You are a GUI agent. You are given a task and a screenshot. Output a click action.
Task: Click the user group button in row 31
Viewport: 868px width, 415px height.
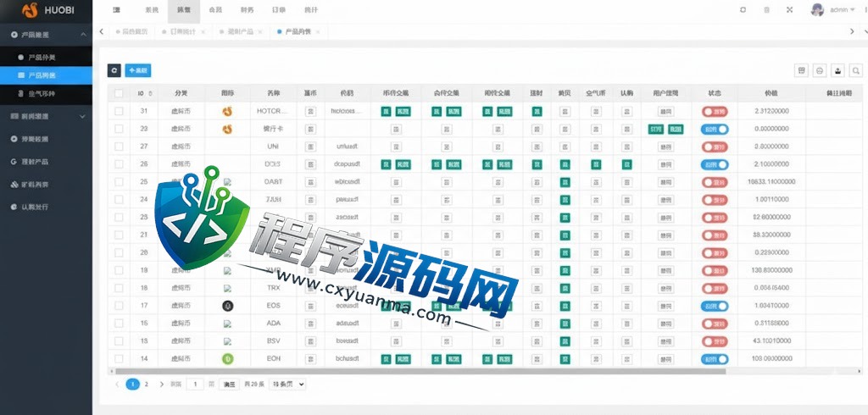(x=665, y=112)
